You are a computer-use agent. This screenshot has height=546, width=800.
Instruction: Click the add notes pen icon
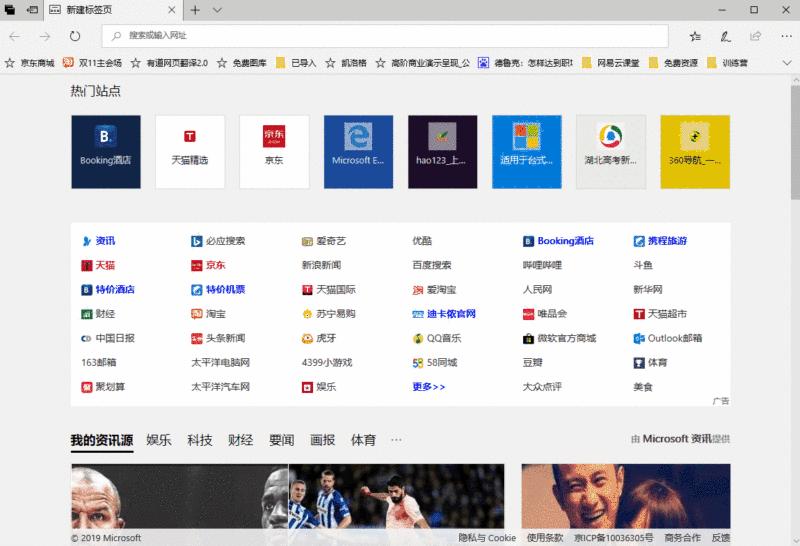pyautogui.click(x=725, y=36)
